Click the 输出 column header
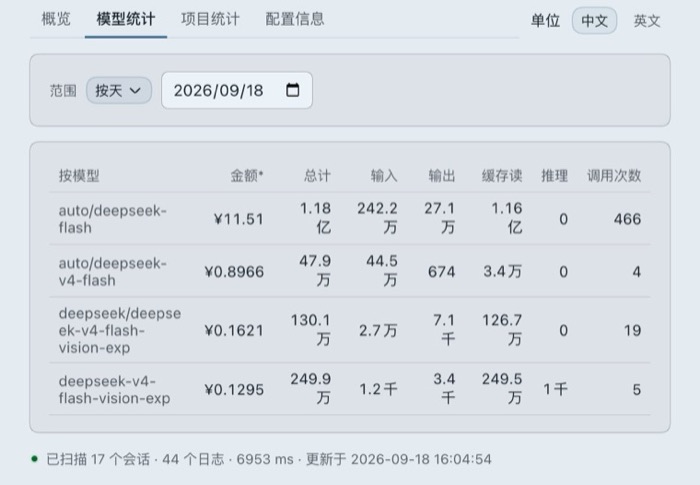The width and height of the screenshot is (700, 485). pos(442,176)
